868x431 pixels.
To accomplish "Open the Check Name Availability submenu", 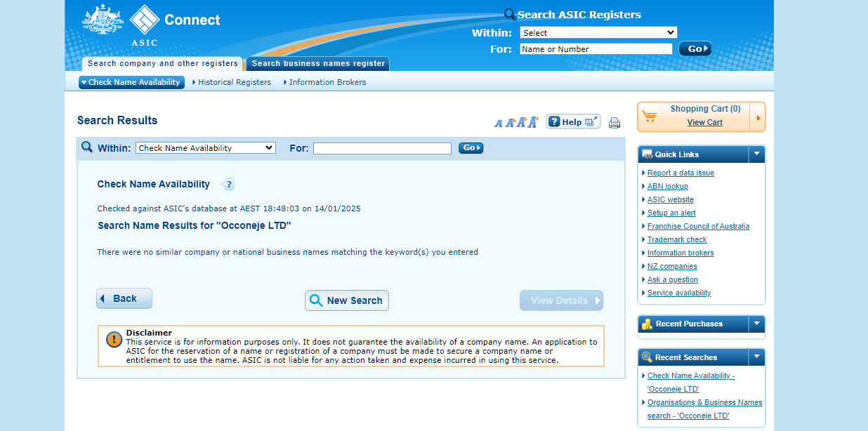I will pyautogui.click(x=131, y=82).
